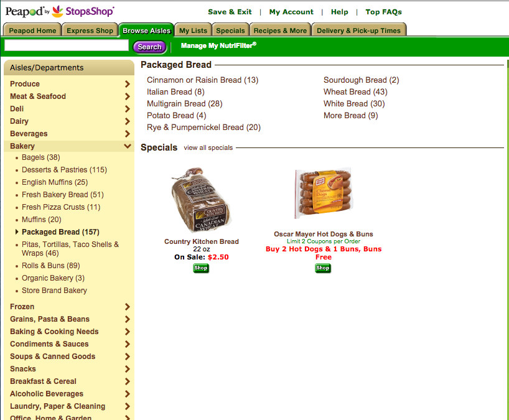The width and height of the screenshot is (509, 420).
Task: Expand the Snacks department arrow
Action: [127, 369]
